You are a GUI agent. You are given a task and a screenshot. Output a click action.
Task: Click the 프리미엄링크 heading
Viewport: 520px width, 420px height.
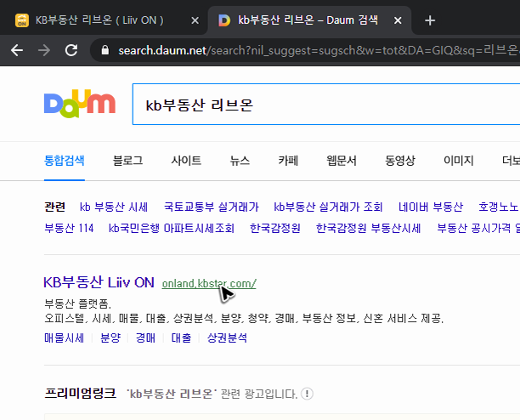click(x=80, y=394)
